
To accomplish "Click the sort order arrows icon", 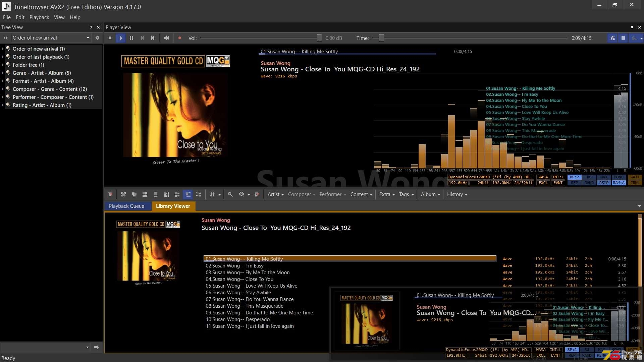I will pos(212,194).
